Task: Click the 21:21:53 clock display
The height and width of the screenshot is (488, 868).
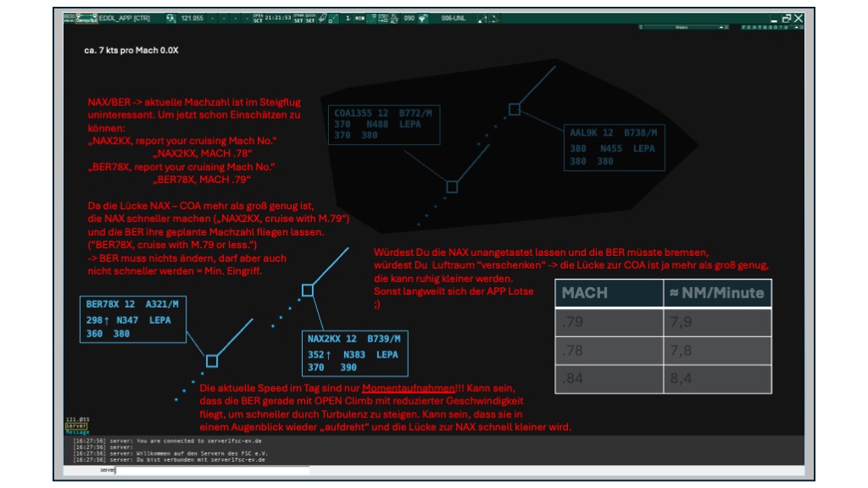Action: point(278,18)
